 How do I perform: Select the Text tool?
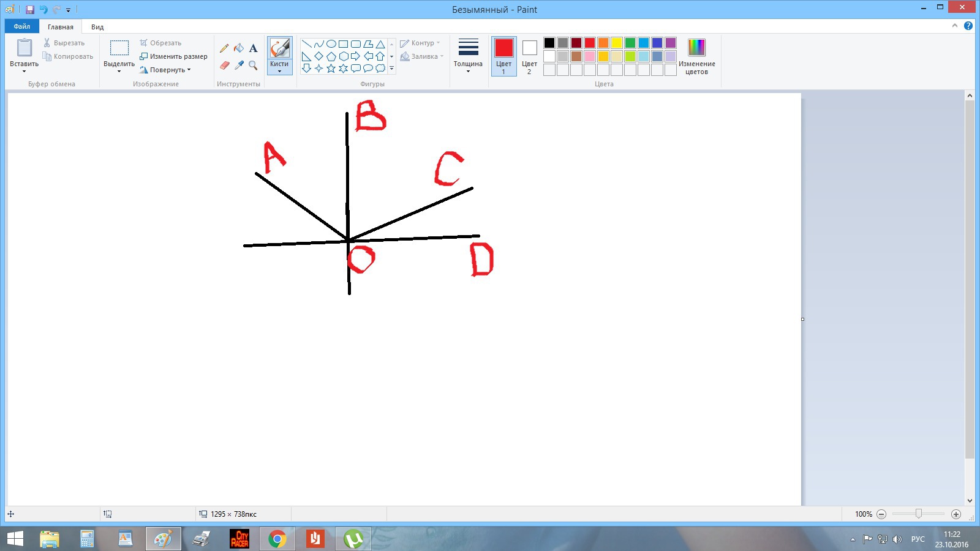(252, 48)
